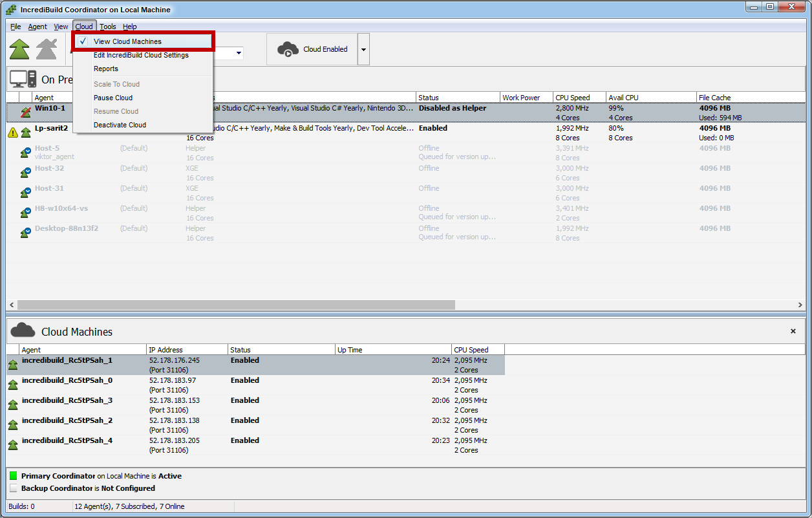The width and height of the screenshot is (812, 518).
Task: Sort cloud machines by Status column header
Action: [x=281, y=350]
